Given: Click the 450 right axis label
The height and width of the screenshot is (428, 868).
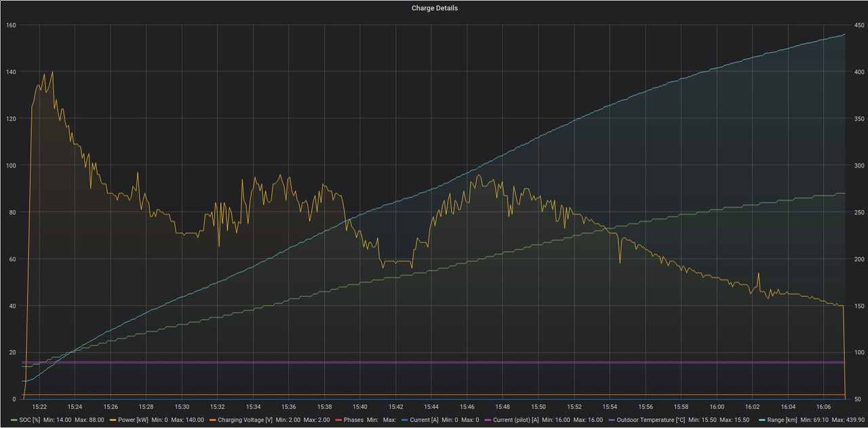Looking at the screenshot, I should coord(859,25).
